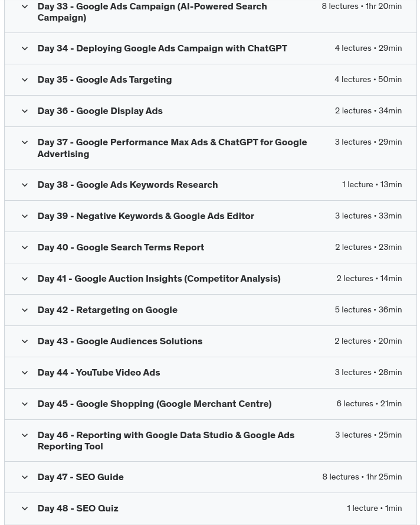The image size is (420, 525).
Task: Expand Day 47 - SEO Guide section
Action: 80,477
